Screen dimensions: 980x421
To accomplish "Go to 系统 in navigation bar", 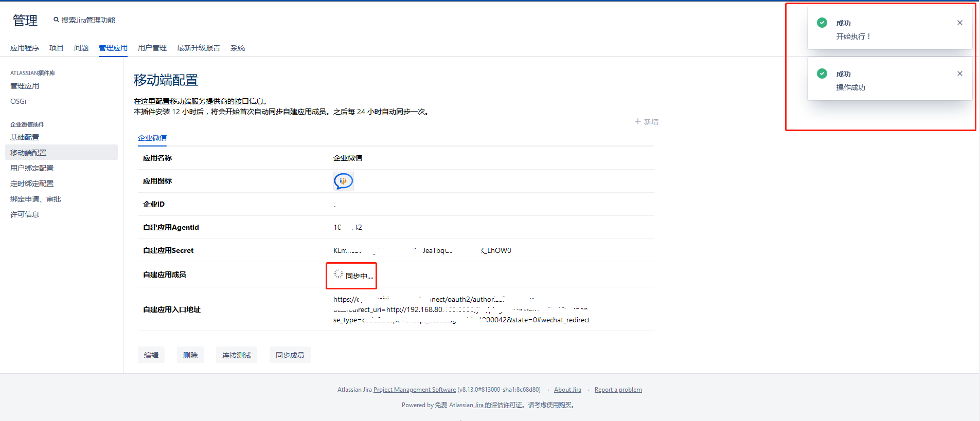I will [238, 48].
